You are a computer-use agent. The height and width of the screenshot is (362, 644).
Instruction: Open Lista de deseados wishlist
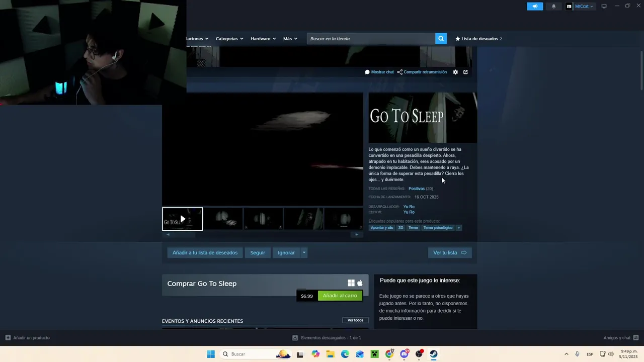coord(478,39)
